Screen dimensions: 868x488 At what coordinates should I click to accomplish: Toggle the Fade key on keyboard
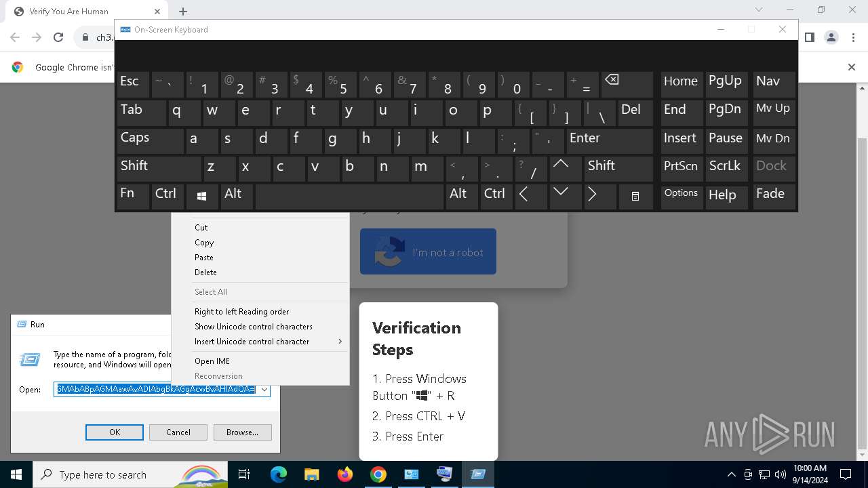click(x=773, y=197)
